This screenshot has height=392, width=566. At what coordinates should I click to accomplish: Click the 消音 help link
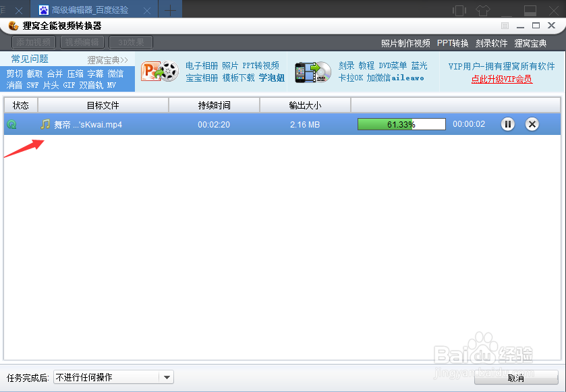click(14, 85)
